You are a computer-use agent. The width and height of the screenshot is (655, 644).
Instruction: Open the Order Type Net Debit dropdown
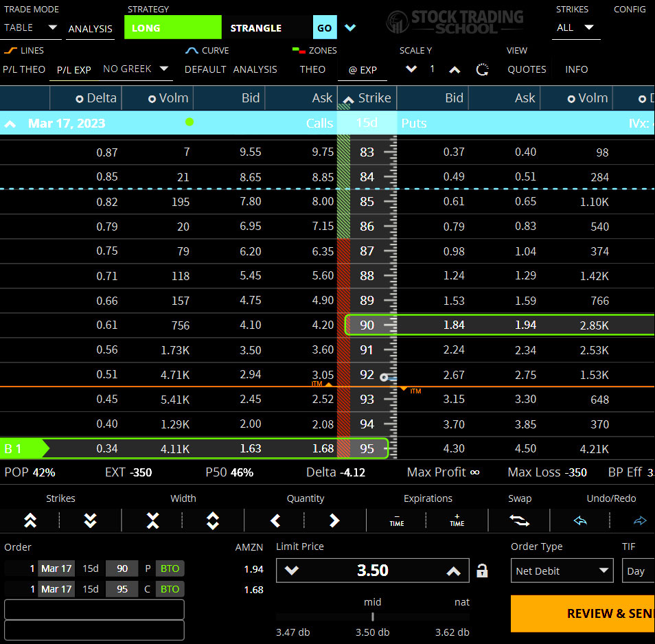[x=562, y=571]
